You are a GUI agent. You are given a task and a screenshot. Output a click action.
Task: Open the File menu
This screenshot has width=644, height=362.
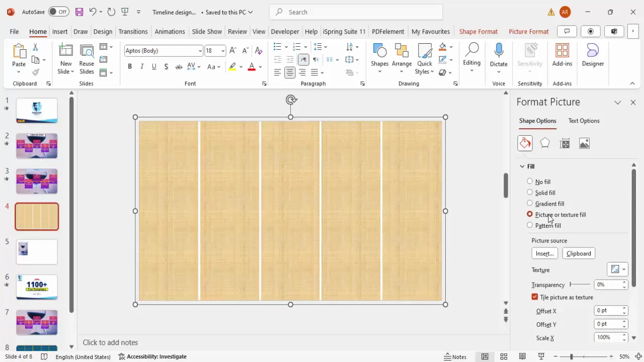coord(14,31)
